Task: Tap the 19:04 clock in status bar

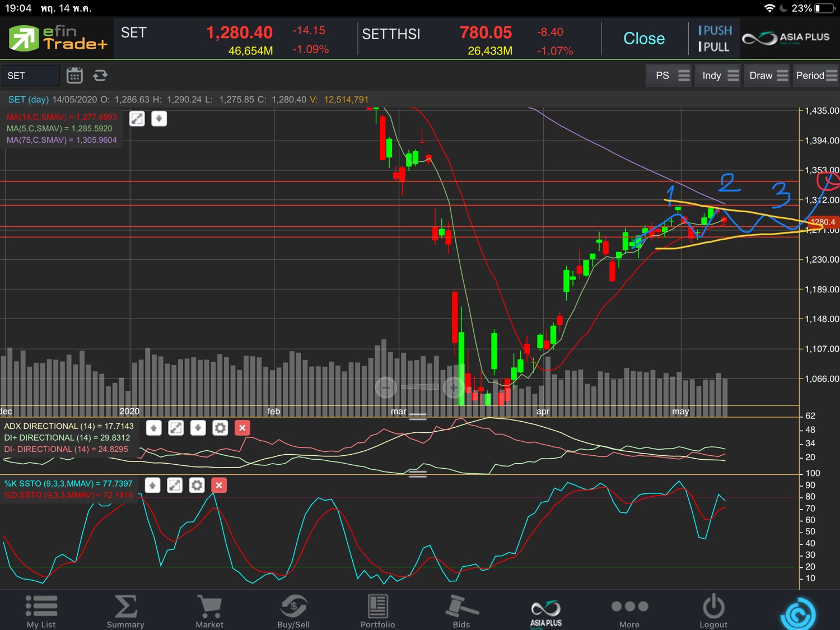Action: [x=18, y=8]
